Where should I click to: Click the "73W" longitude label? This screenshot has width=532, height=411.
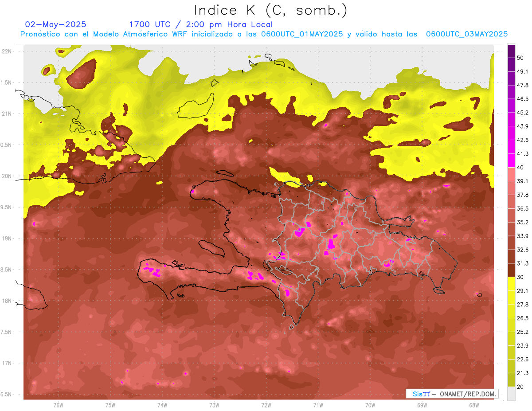[x=214, y=405]
